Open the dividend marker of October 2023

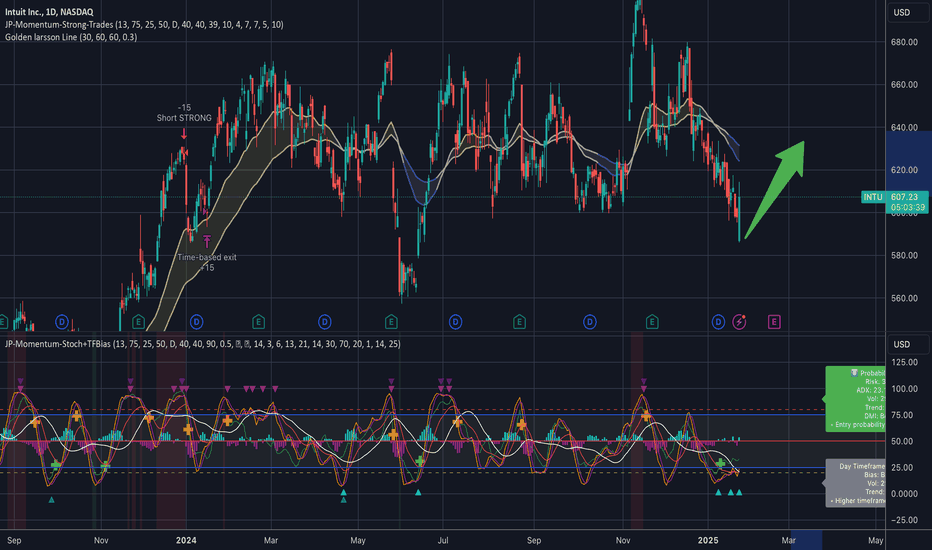(62, 322)
